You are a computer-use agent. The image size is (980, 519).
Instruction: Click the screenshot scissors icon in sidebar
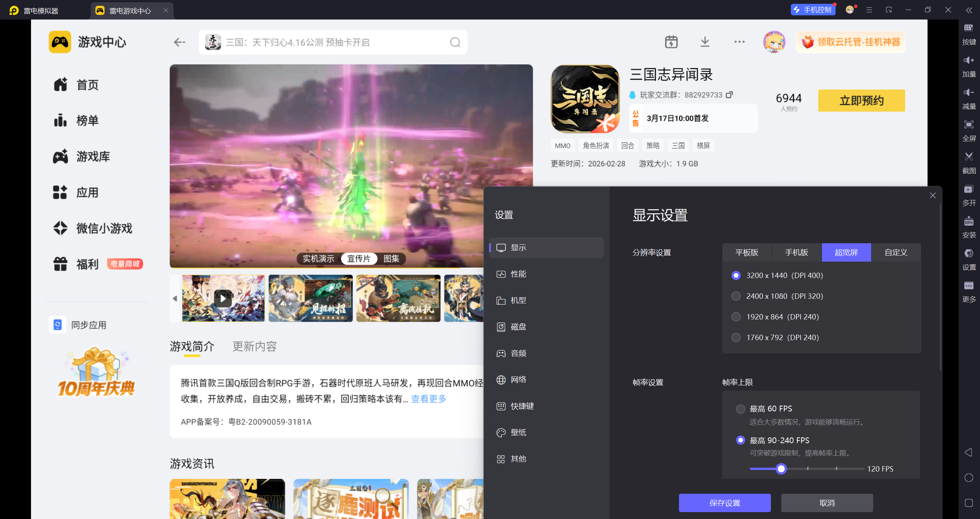coord(969,157)
